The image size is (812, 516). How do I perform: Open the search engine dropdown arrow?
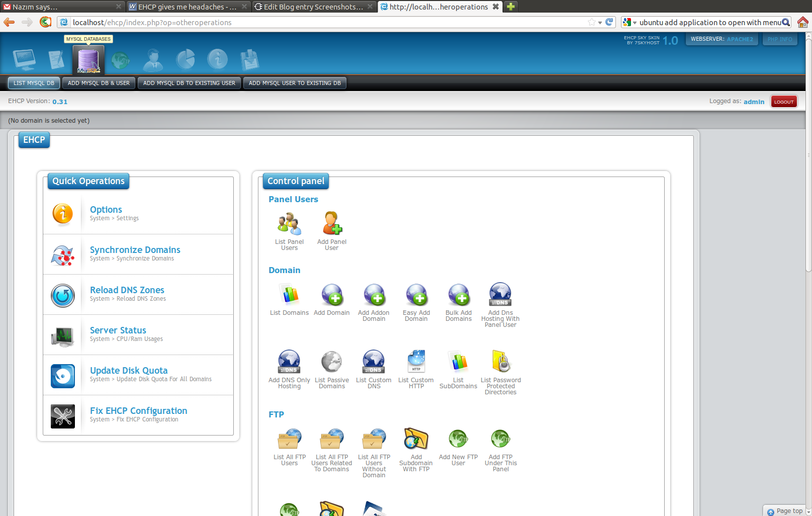635,23
